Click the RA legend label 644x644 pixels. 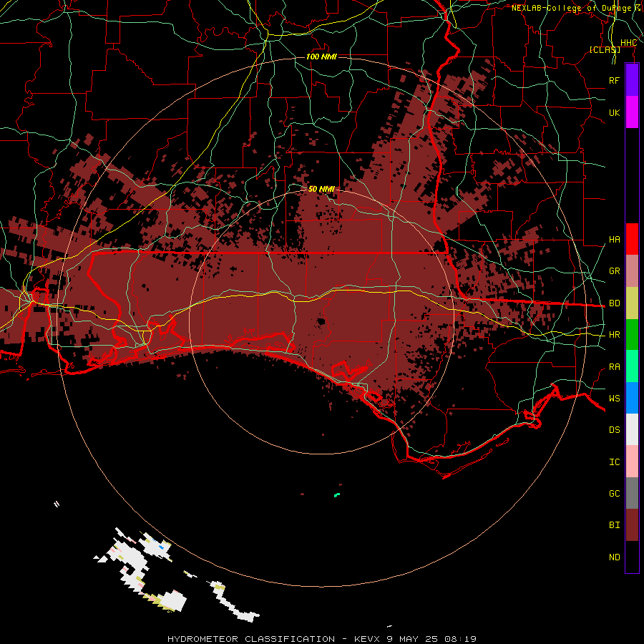615,367
